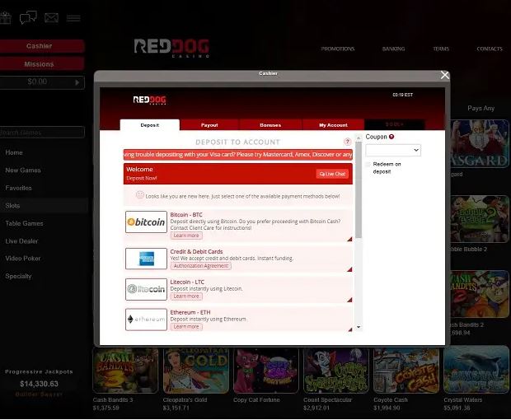Open Cleopatra's Gold game thumbnail

pyautogui.click(x=196, y=371)
